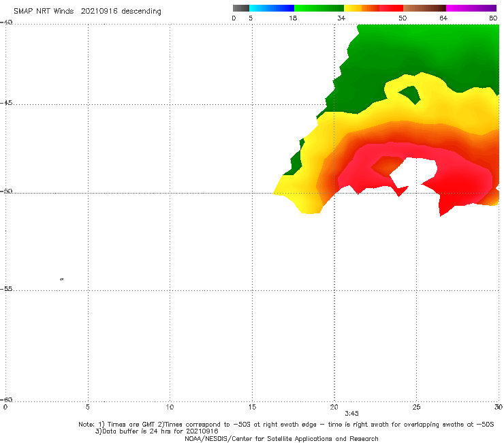Click the white data gap inside red wind region
Viewport: 504px width, 443px height.
pos(415,172)
